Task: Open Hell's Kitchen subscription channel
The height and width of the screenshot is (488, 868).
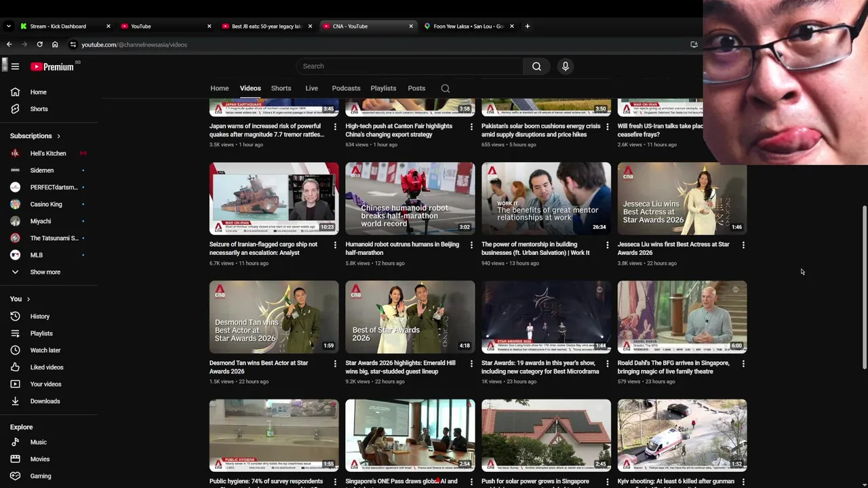Action: [x=49, y=153]
